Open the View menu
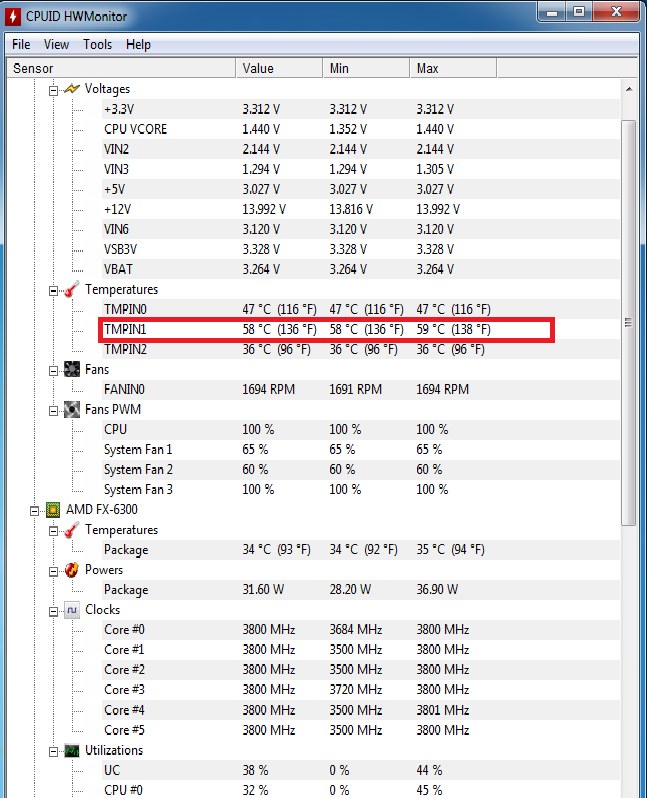The image size is (647, 798). point(57,45)
